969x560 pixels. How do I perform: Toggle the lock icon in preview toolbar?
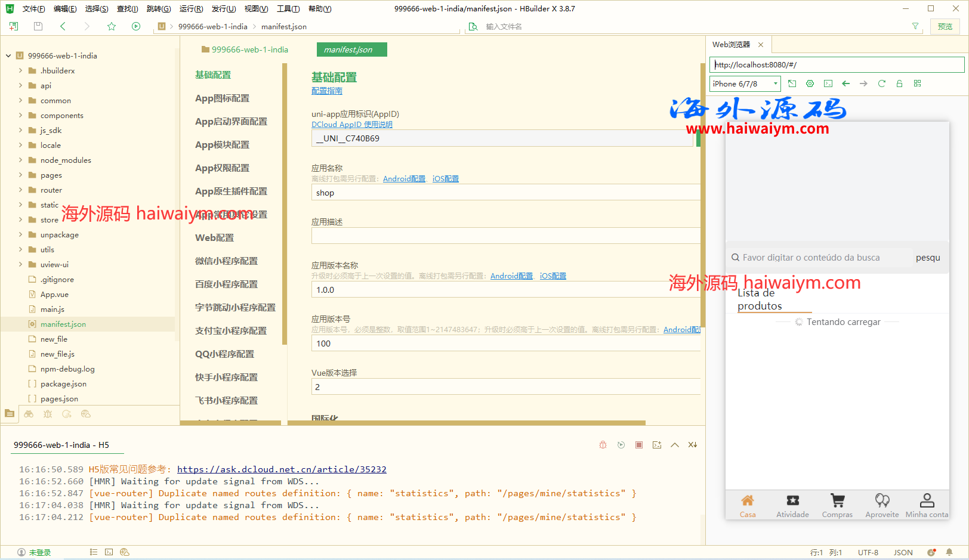point(900,83)
